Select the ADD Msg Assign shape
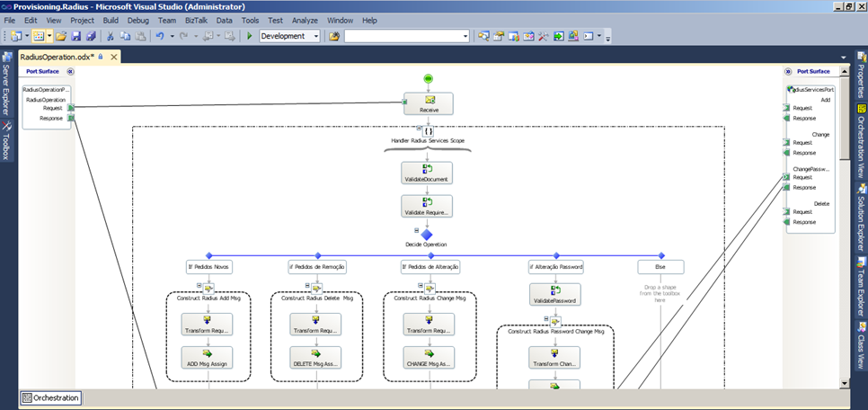 207,357
